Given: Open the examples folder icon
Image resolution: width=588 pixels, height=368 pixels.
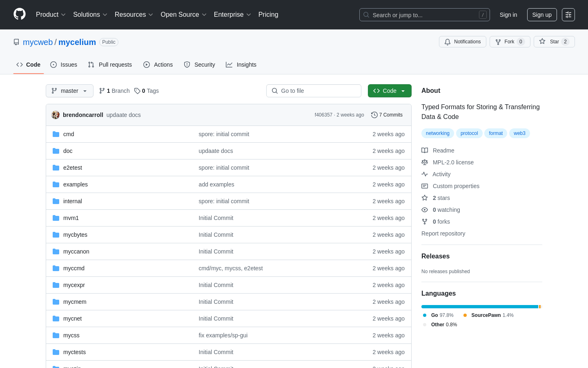Looking at the screenshot, I should [56, 184].
